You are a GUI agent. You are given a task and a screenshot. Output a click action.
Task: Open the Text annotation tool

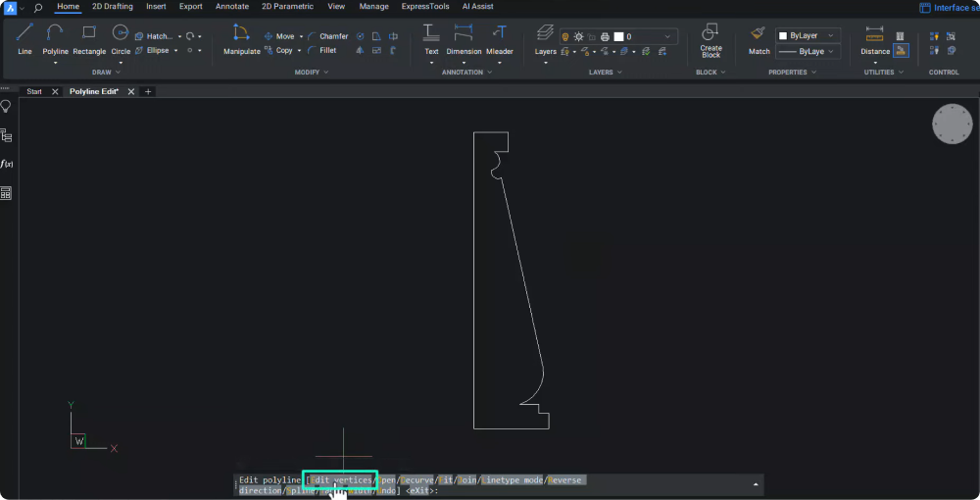pyautogui.click(x=431, y=39)
